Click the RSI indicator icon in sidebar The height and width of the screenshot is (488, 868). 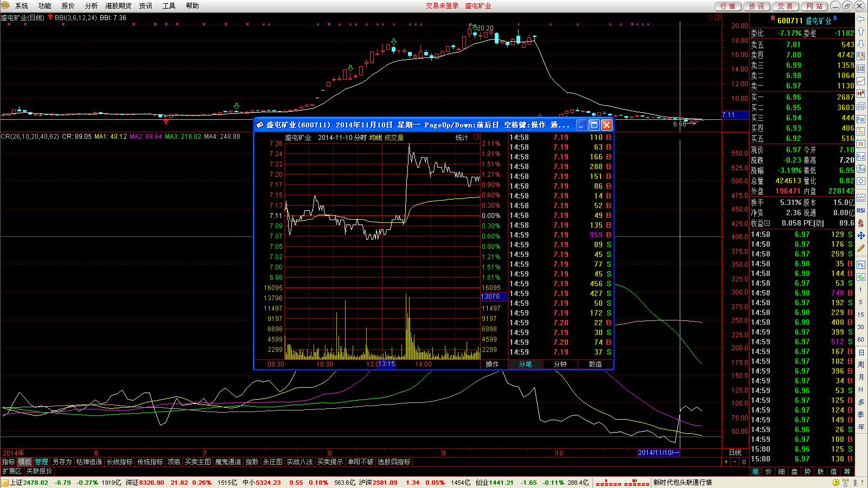(x=861, y=210)
